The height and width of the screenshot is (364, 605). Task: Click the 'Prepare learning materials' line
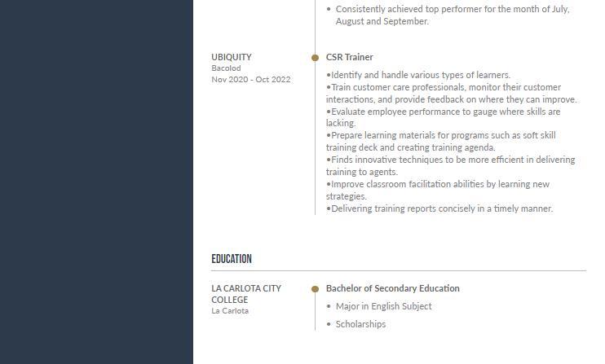point(440,142)
